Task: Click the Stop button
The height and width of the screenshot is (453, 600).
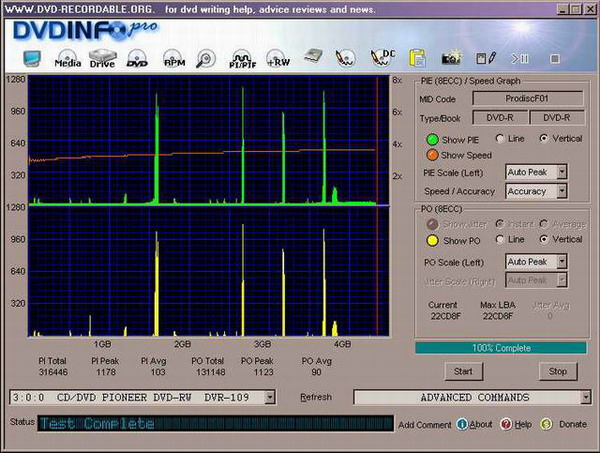Action: pos(558,372)
